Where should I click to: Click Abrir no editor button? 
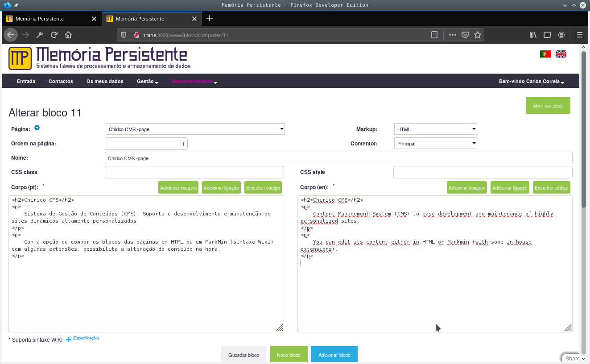click(x=548, y=106)
